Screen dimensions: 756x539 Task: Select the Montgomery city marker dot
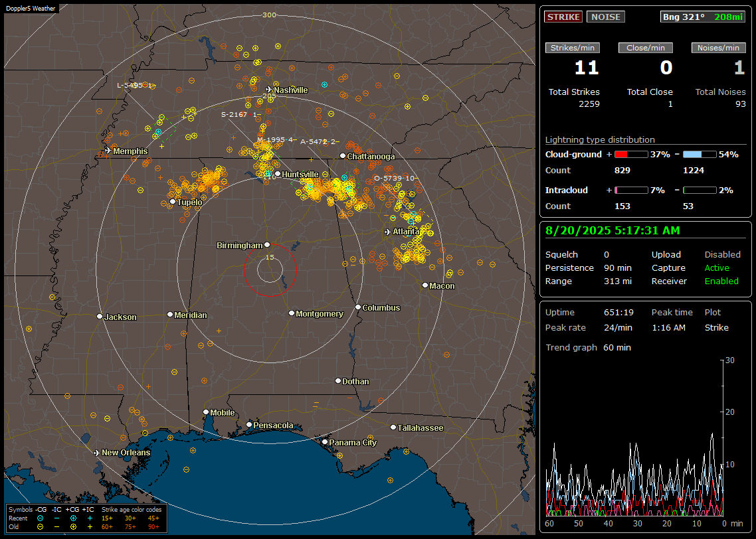pyautogui.click(x=292, y=313)
